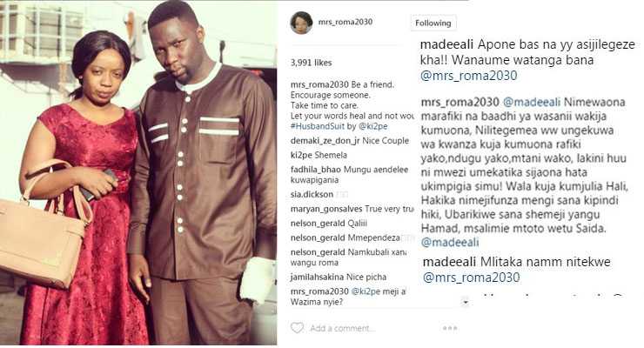Click @mrs_roma2030 mention below Mlitaka comment

[x=472, y=278]
